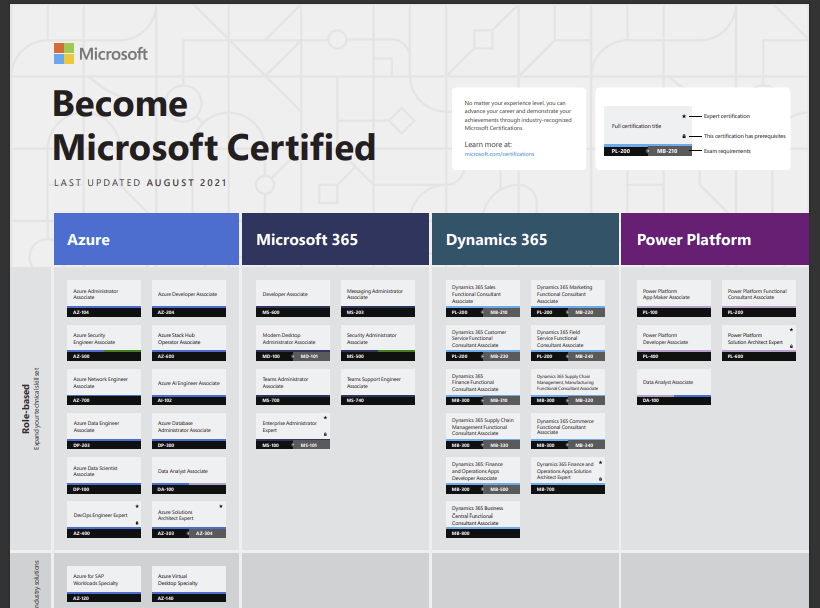Click the AZ-400 exam code bar
The height and width of the screenshot is (608, 820).
(104, 533)
